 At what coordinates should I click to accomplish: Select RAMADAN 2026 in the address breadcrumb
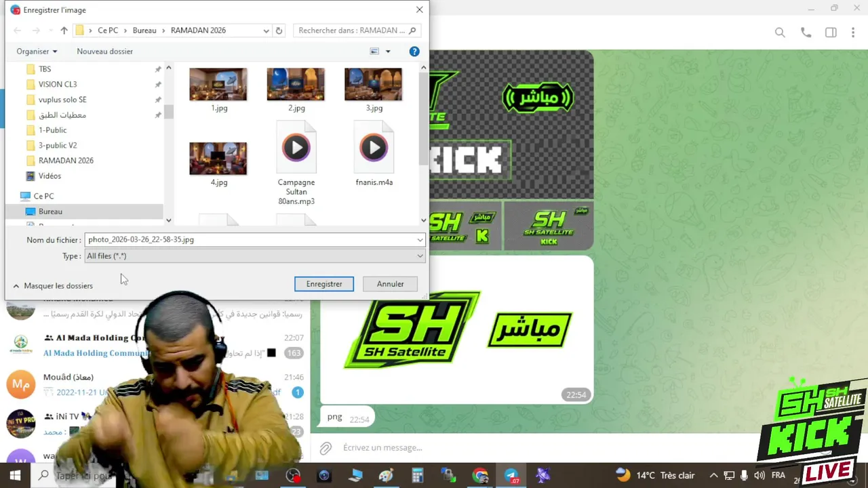(x=198, y=30)
